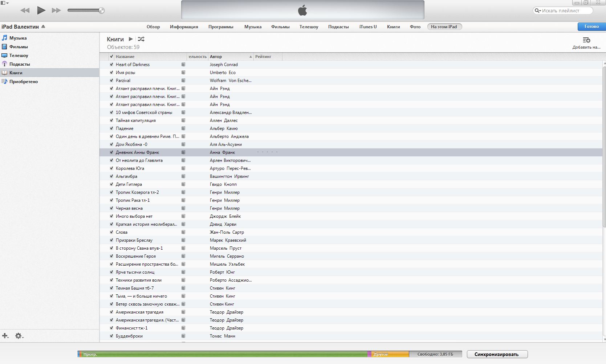Click the rating dots for Дневник Анны Франк

[x=267, y=152]
